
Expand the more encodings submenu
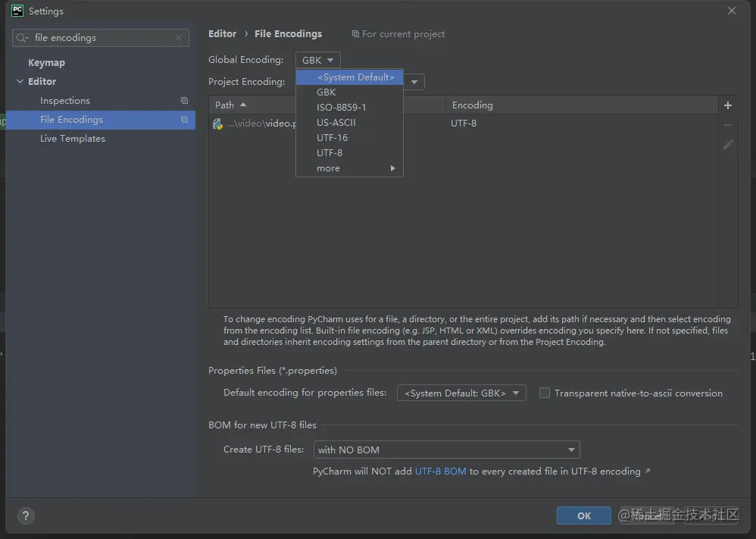349,168
